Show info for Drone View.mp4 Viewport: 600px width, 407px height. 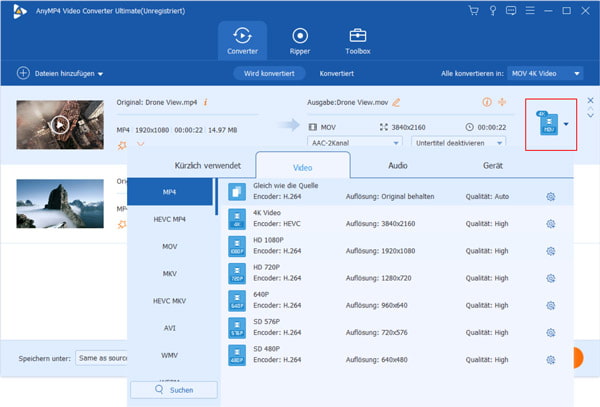(205, 102)
